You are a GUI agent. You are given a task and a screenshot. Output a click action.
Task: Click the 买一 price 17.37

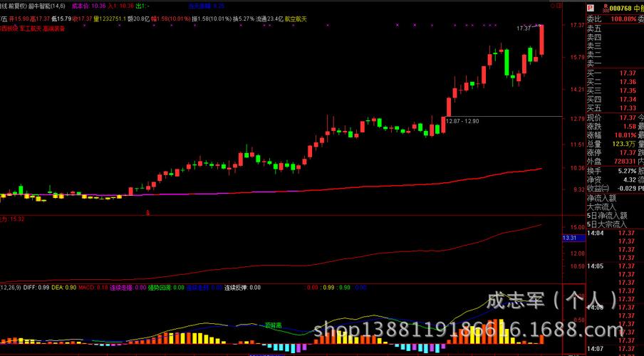(628, 73)
